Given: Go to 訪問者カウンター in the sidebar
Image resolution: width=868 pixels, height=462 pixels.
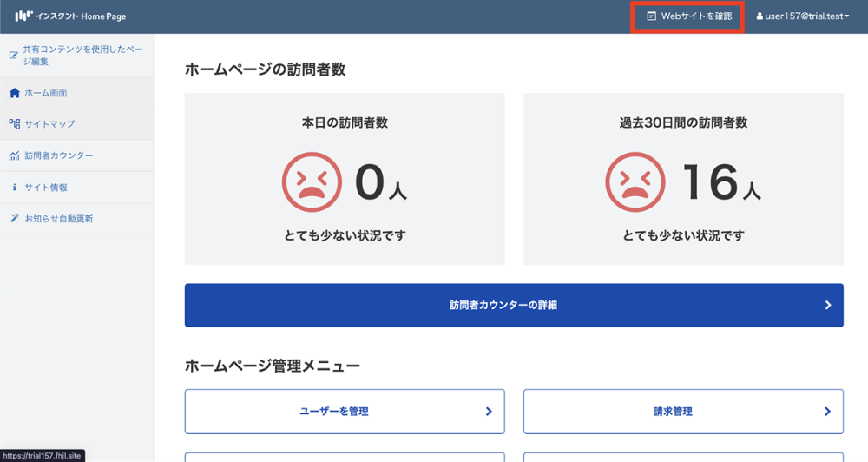Looking at the screenshot, I should 59,156.
